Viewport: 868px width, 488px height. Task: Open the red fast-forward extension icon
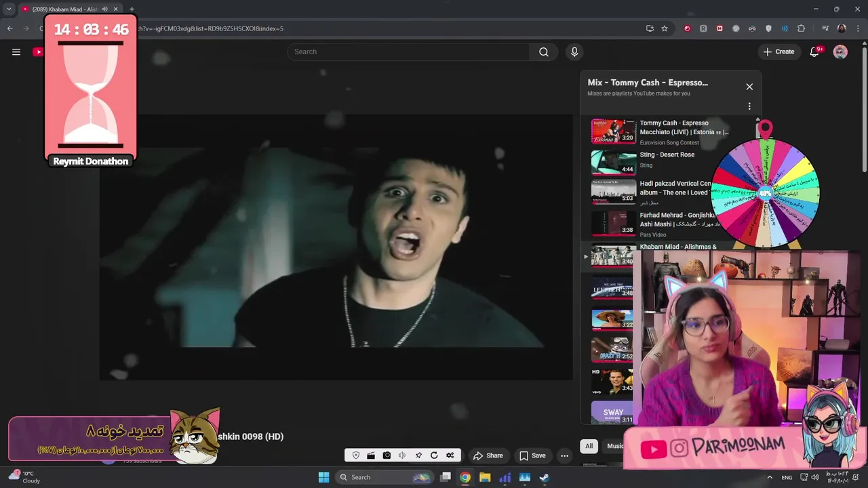pyautogui.click(x=719, y=28)
